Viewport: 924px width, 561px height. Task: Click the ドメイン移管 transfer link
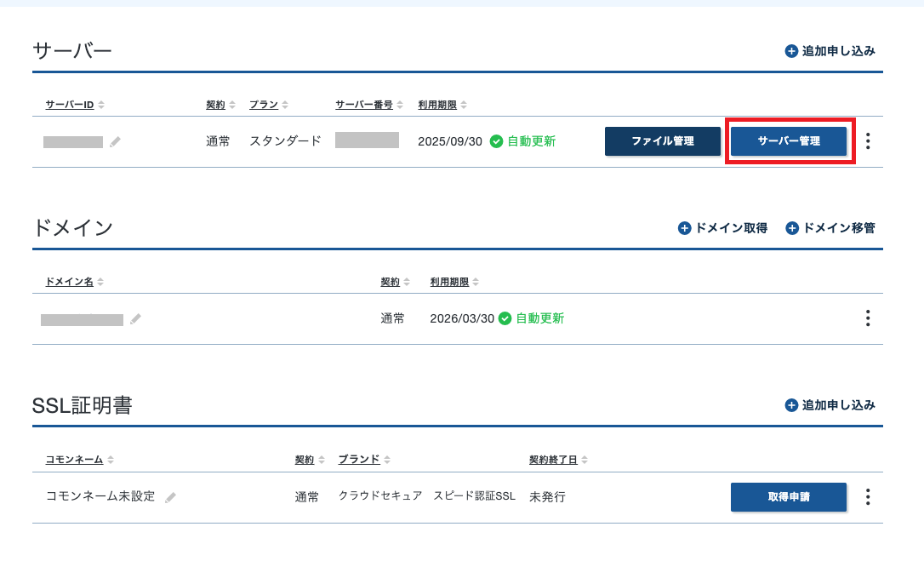830,228
